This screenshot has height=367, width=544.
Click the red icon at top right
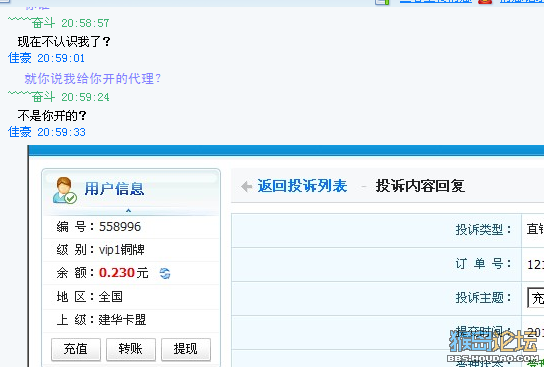(485, 1)
